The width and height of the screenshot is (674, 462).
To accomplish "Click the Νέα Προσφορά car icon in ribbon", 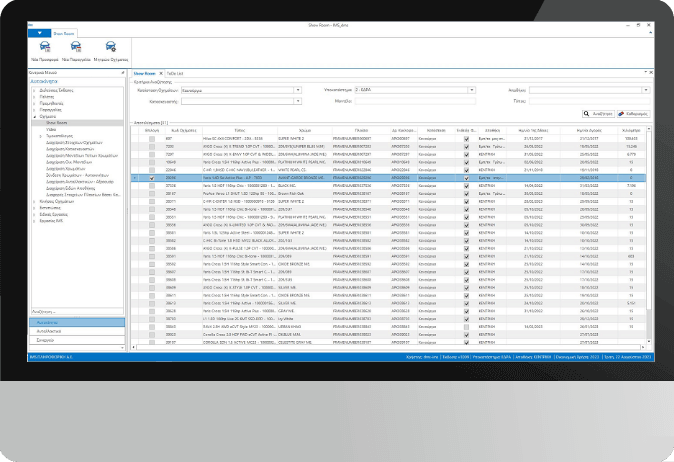I will (45, 46).
